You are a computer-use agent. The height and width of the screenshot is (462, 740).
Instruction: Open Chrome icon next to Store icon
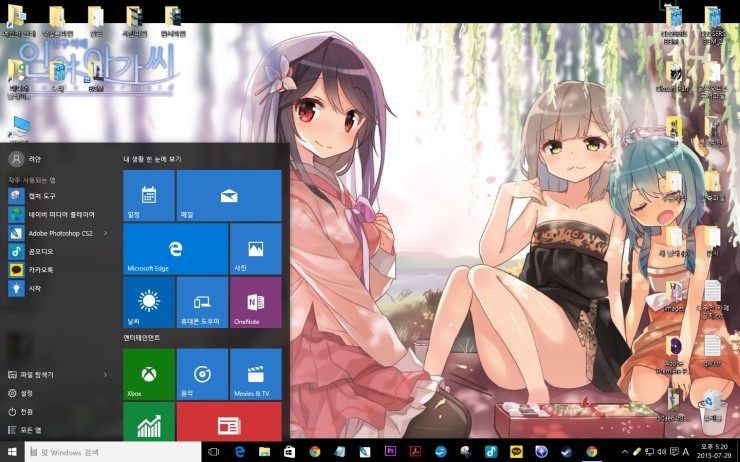click(315, 452)
